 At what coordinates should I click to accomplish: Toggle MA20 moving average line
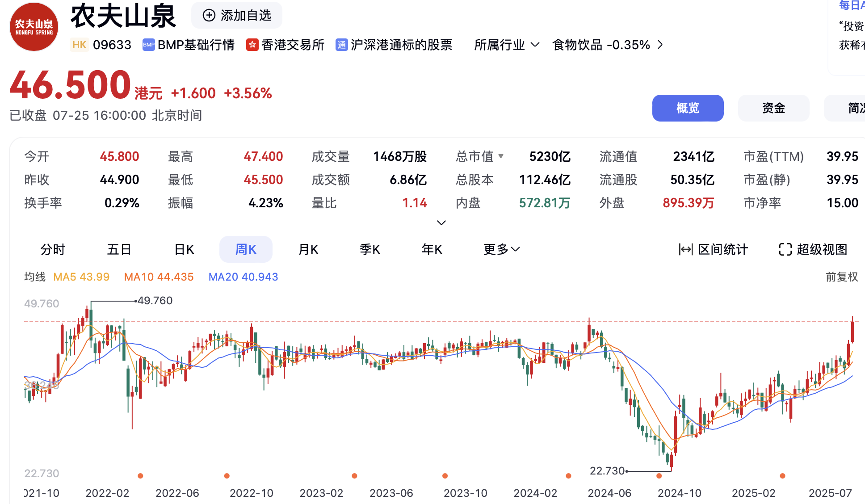[x=243, y=277]
